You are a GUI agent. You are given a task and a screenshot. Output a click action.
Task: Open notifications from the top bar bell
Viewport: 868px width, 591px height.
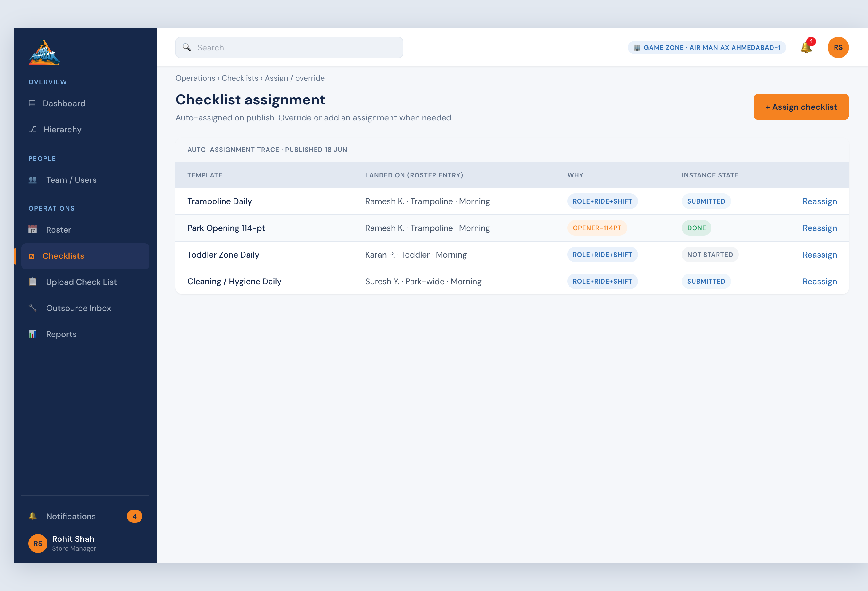click(x=806, y=48)
